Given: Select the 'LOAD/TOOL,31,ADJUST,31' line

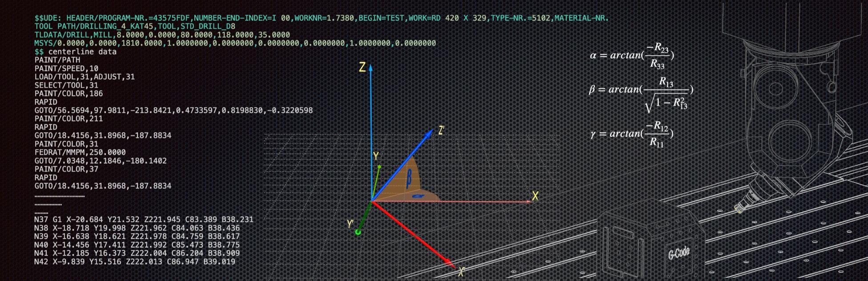Looking at the screenshot, I should pos(84,77).
